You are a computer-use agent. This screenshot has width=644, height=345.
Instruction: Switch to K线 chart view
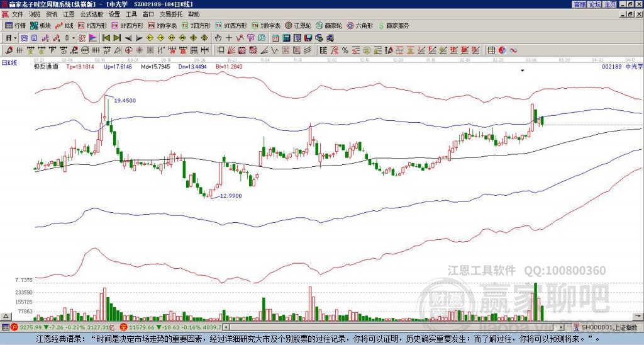(x=65, y=25)
